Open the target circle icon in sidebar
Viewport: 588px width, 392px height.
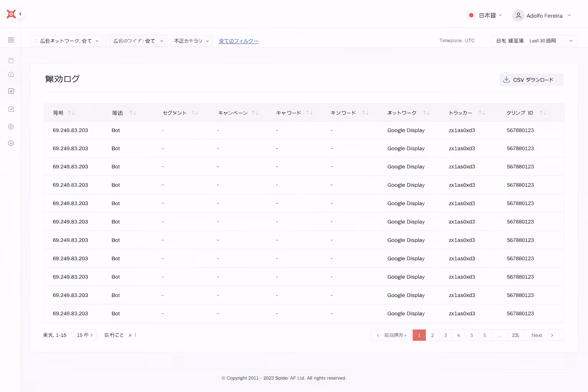(x=11, y=127)
